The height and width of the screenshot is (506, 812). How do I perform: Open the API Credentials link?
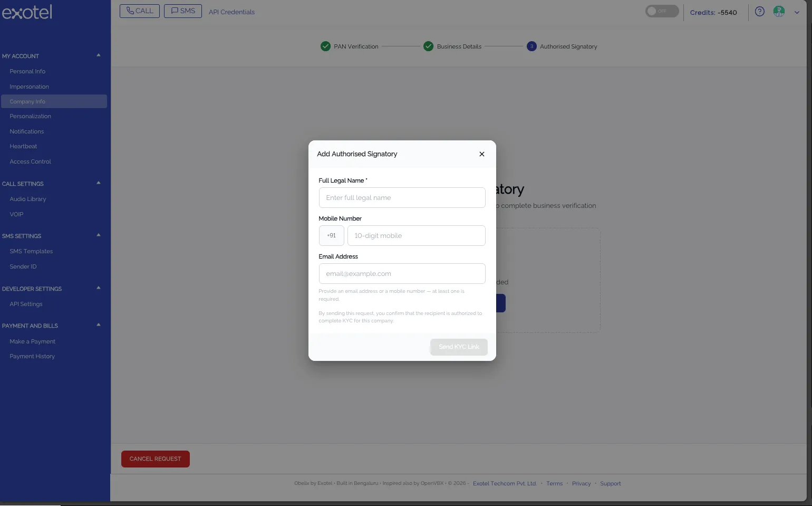pos(231,12)
